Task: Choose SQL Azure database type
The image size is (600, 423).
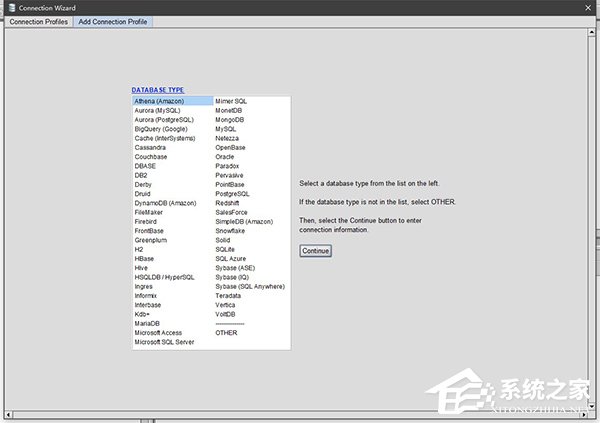Action: pos(231,259)
